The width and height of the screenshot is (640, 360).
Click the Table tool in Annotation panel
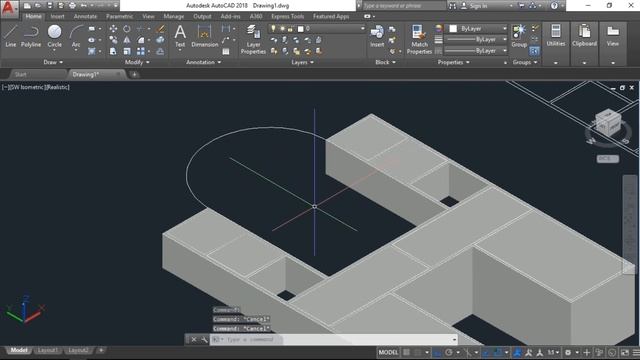point(226,52)
